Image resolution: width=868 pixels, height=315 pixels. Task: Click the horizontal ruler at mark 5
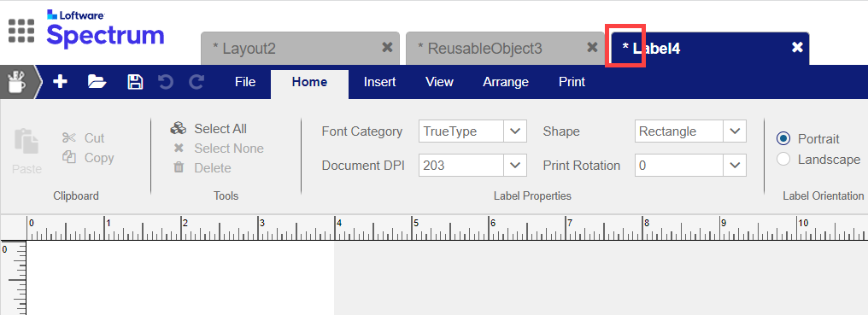pos(413,228)
